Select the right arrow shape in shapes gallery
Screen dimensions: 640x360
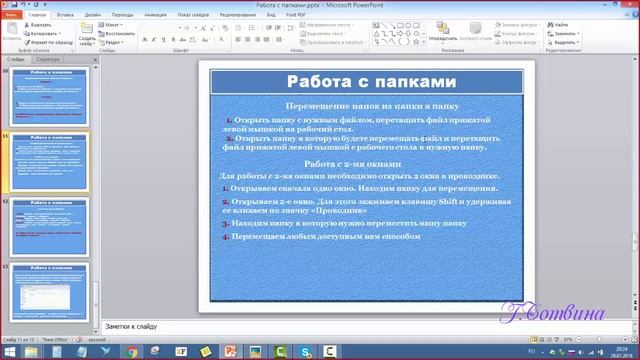pyautogui.click(x=400, y=34)
